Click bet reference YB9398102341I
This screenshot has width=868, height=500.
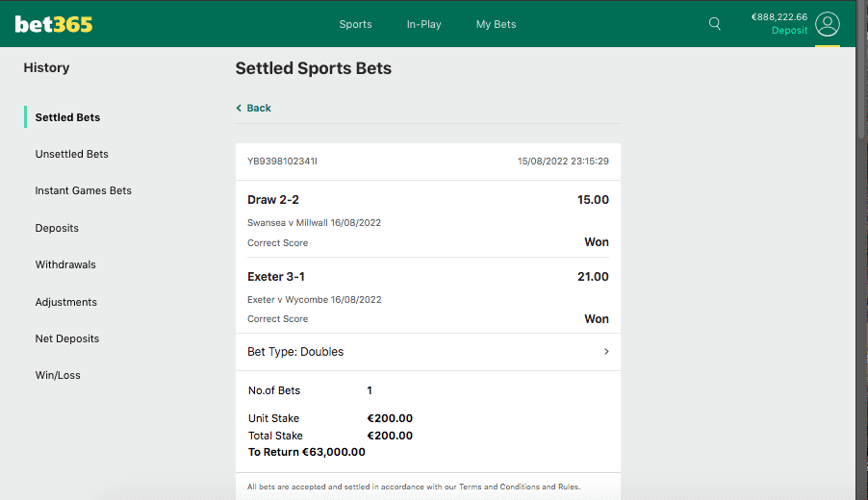[x=282, y=161]
